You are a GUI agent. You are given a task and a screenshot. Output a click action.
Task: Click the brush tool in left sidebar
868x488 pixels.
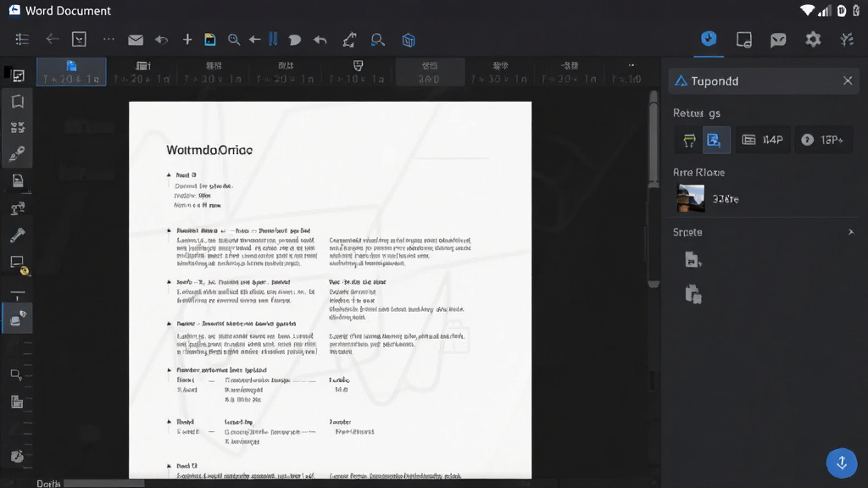click(17, 236)
